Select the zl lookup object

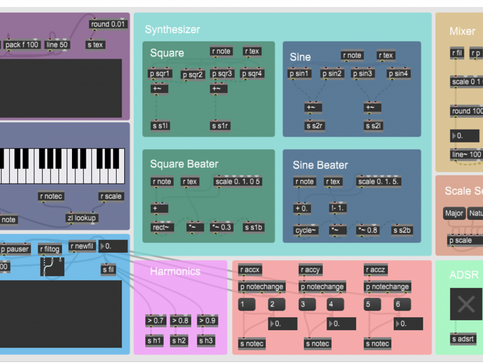click(82, 218)
